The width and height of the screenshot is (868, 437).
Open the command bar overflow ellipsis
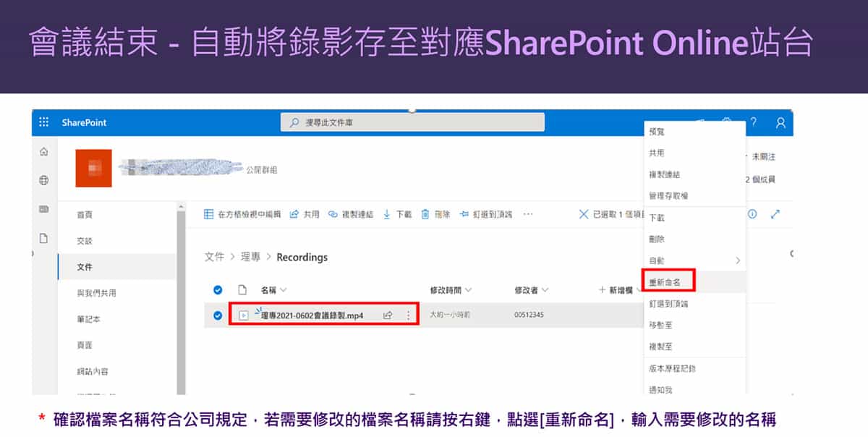528,214
